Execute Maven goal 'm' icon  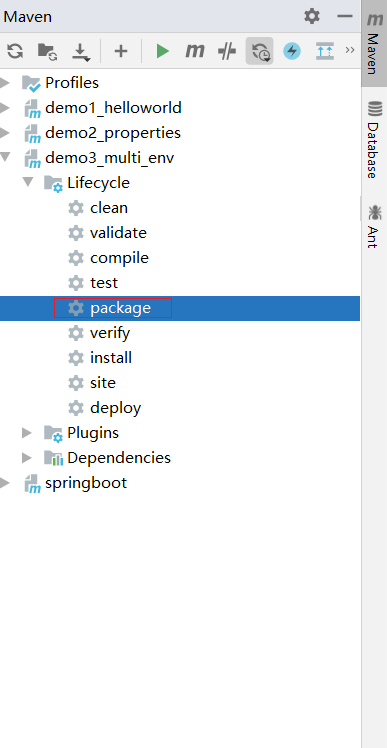(195, 51)
